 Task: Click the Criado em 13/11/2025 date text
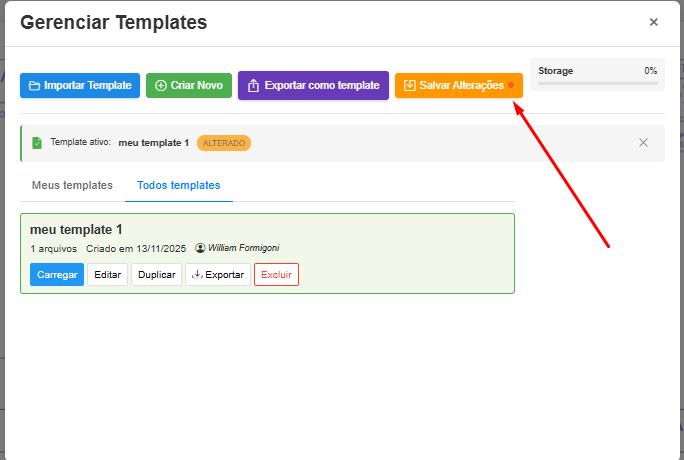coord(136,248)
